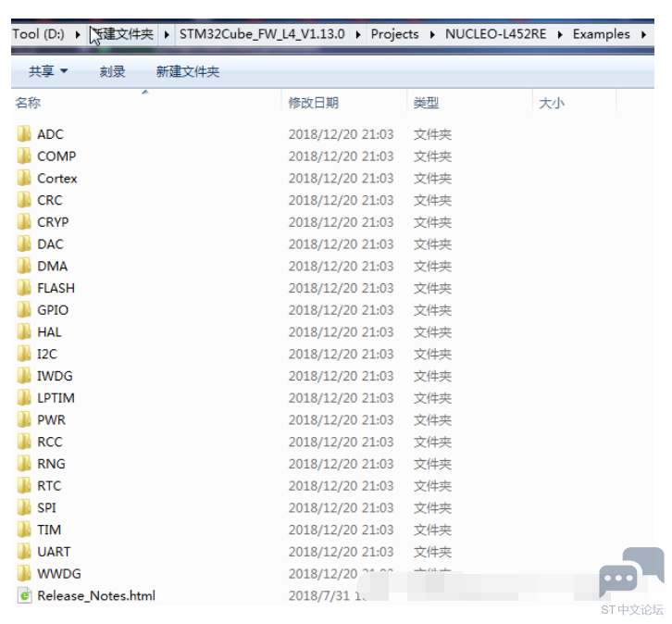Click the 文件夹 type cell of HAL row

tap(432, 331)
